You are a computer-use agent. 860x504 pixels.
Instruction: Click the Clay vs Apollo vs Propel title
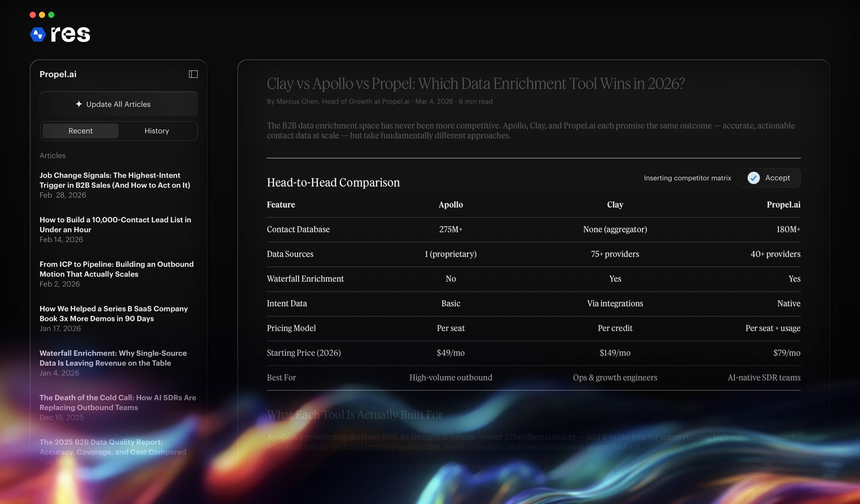475,84
